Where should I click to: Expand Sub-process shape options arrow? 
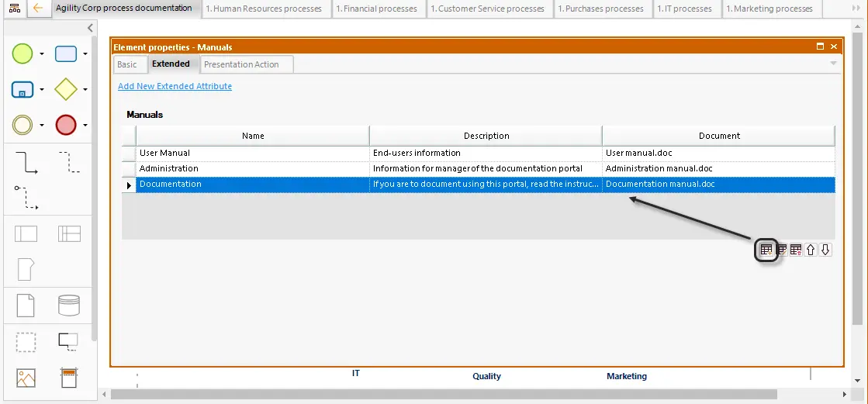(42, 90)
